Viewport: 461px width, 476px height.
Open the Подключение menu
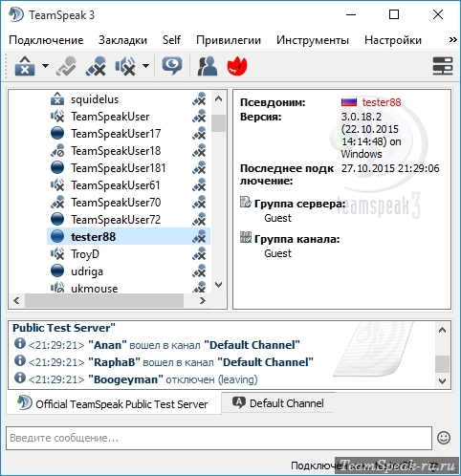[46, 40]
